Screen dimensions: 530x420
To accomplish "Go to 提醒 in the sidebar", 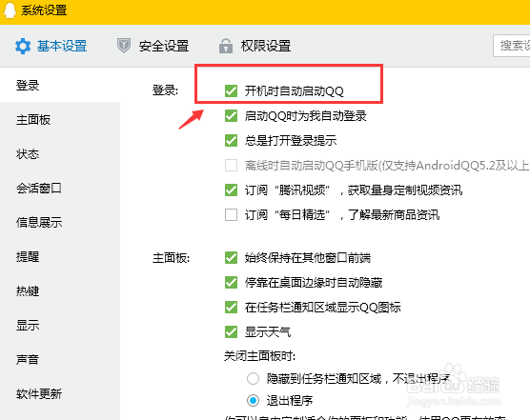I will [28, 256].
